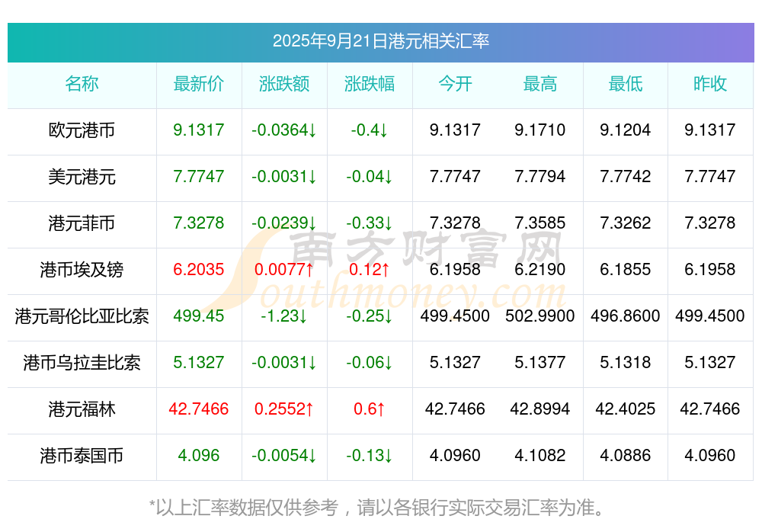Select the 最高 column header

(x=540, y=84)
